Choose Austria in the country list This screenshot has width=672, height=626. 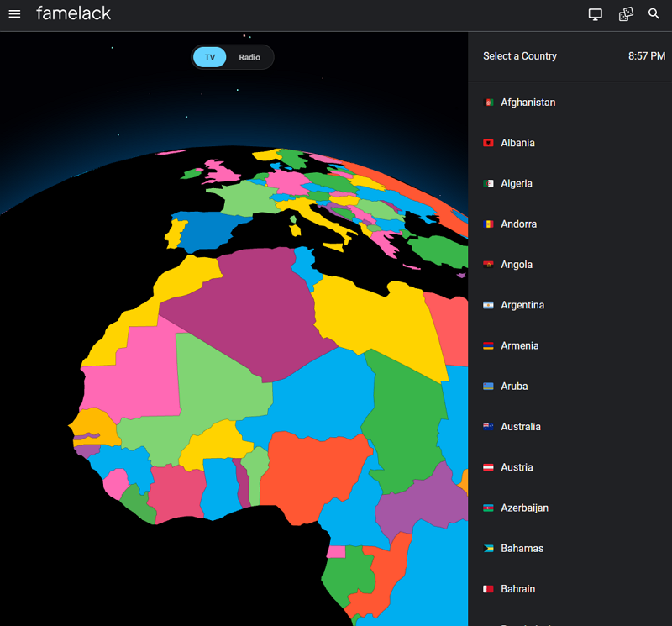(x=570, y=467)
